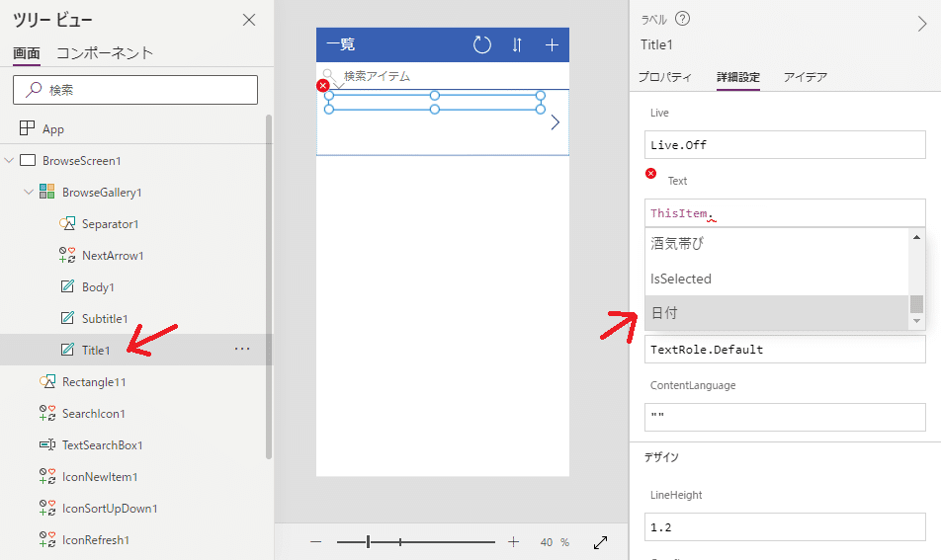Click the Live property field

coord(785,144)
